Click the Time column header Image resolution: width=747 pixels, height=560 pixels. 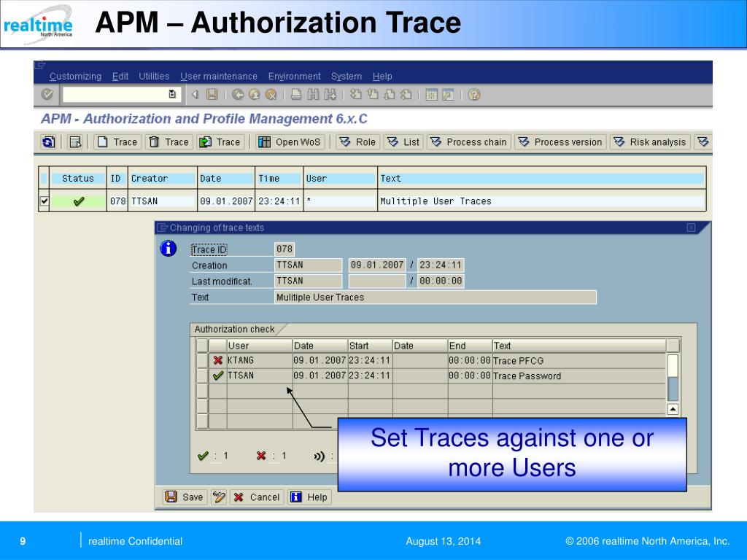click(279, 179)
